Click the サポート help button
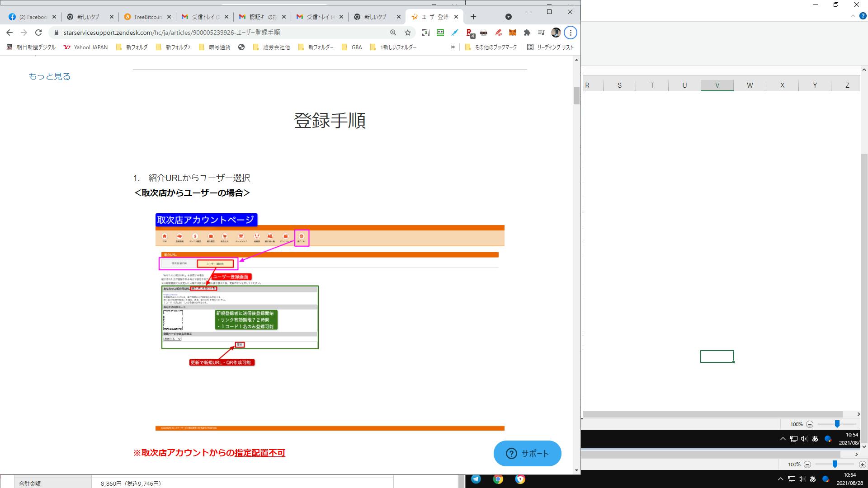Viewport: 868px width, 488px height. [527, 453]
